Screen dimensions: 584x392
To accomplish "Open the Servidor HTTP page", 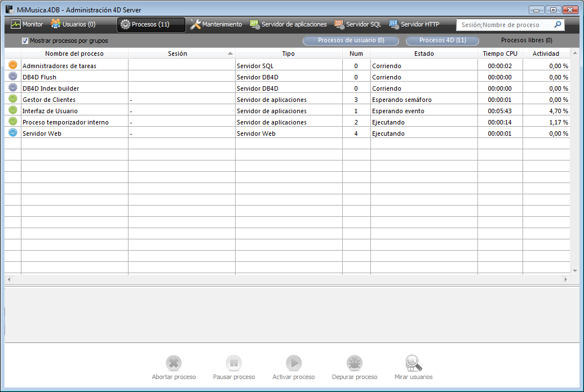I will point(414,24).
